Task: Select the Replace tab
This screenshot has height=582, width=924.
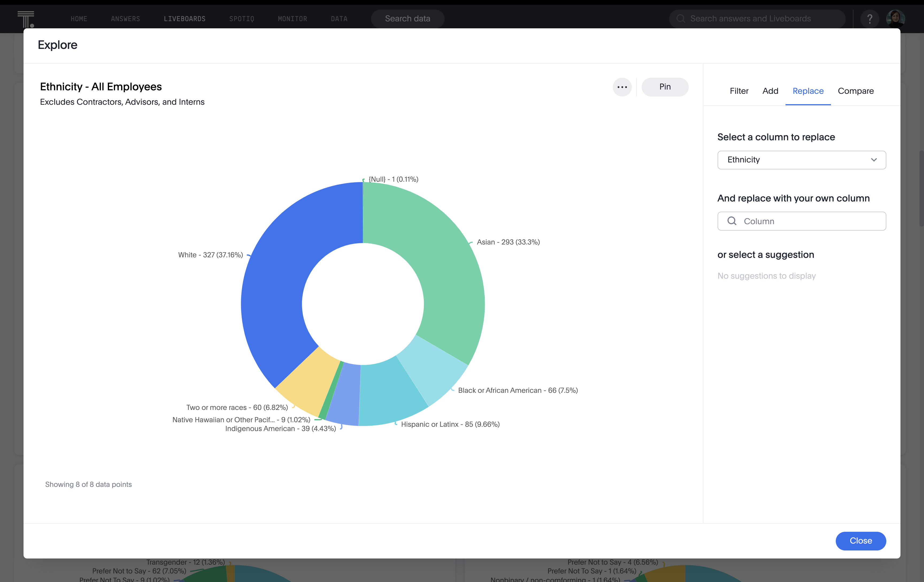Action: [x=808, y=91]
